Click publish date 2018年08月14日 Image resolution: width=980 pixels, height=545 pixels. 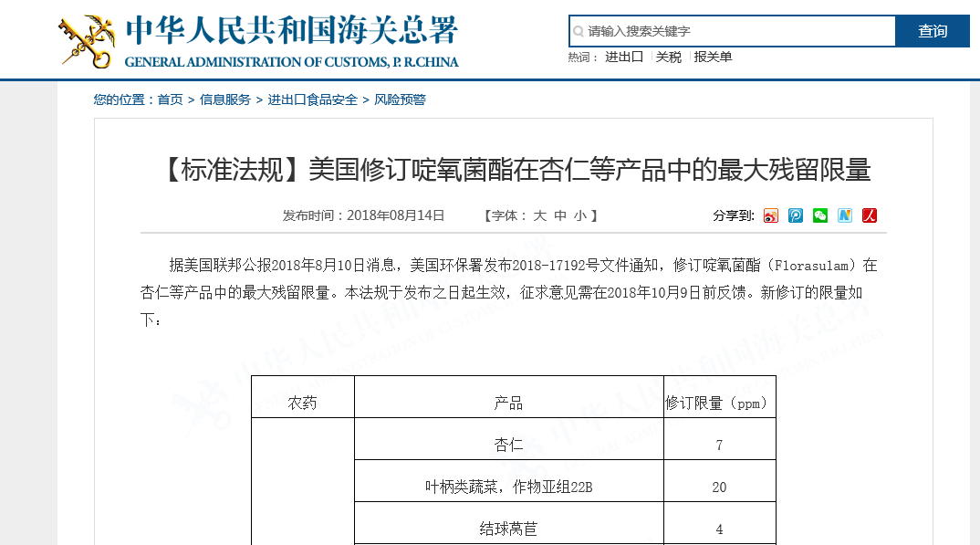396,215
